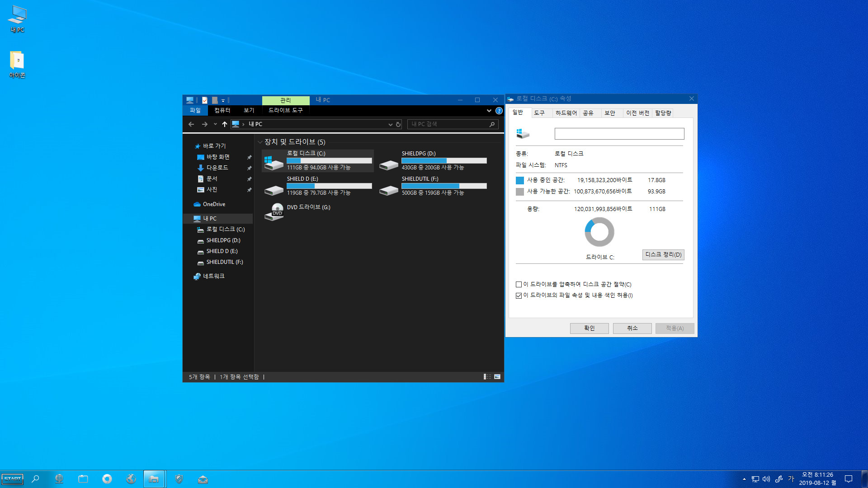The width and height of the screenshot is (868, 488).
Task: Switch to details view in the status bar
Action: [487, 377]
